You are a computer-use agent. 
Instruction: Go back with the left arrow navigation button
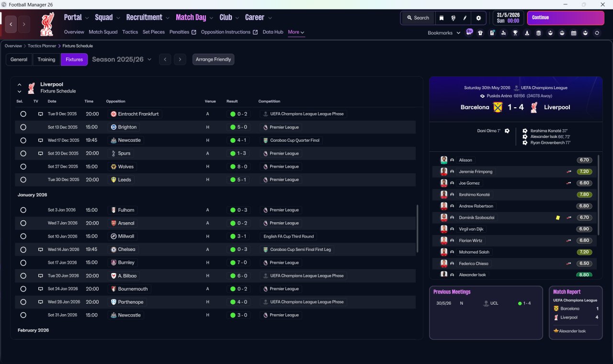[x=11, y=24]
